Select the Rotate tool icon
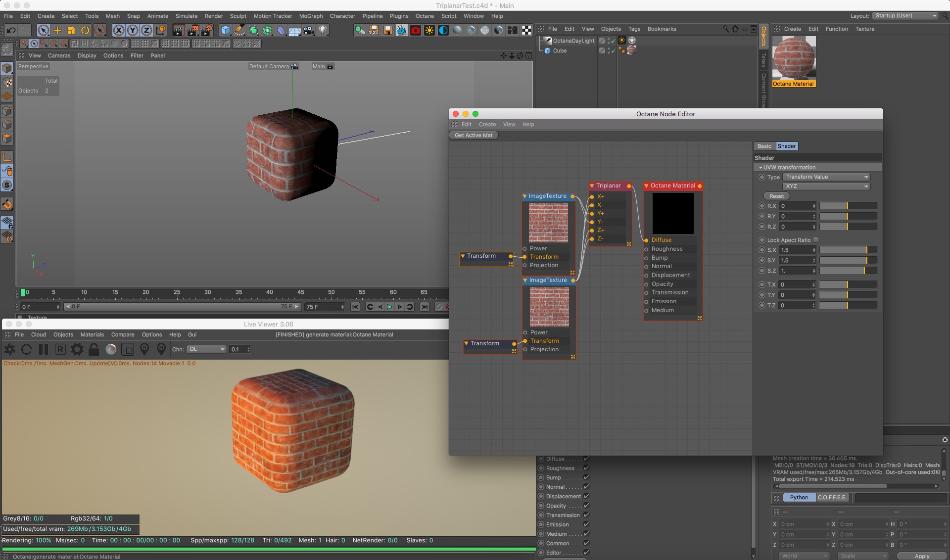Image resolution: width=950 pixels, height=560 pixels. click(85, 31)
